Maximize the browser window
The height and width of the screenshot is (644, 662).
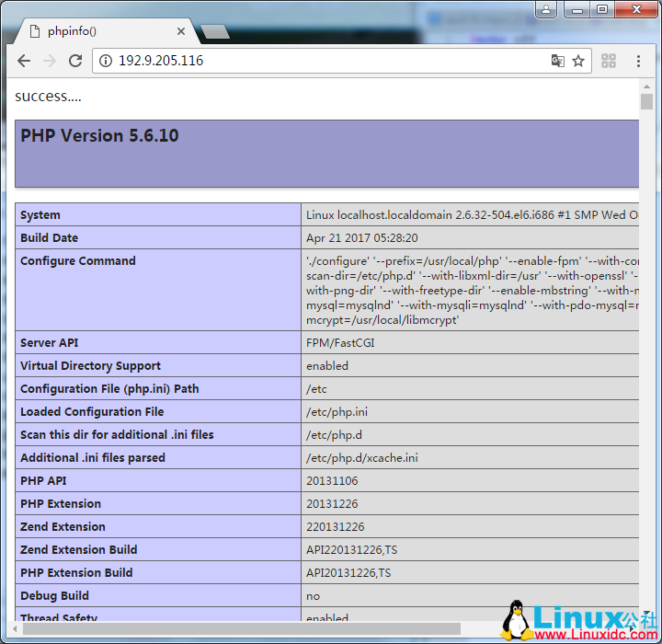602,9
